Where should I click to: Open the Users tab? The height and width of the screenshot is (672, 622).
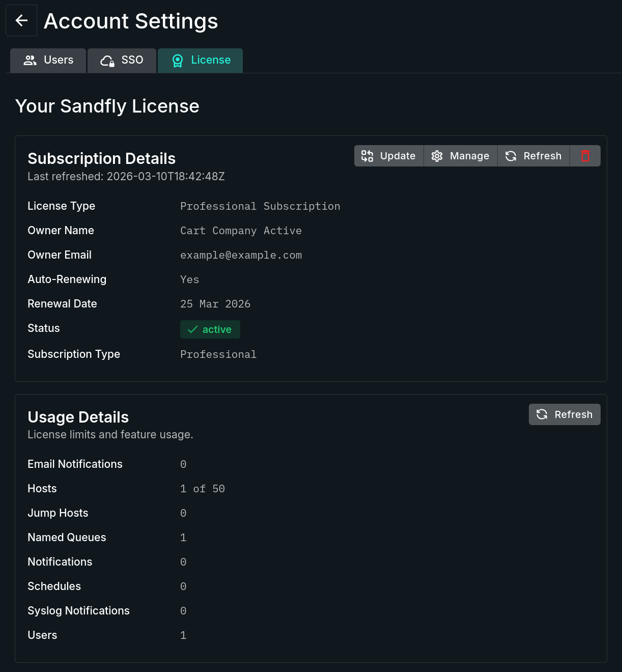pyautogui.click(x=48, y=61)
